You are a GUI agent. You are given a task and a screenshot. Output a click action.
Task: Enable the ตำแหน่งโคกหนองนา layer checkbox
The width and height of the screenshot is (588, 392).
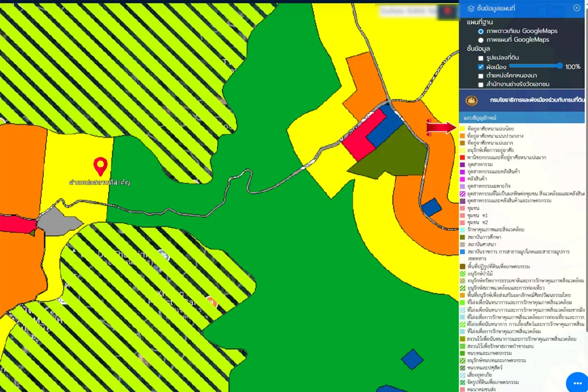tap(481, 76)
